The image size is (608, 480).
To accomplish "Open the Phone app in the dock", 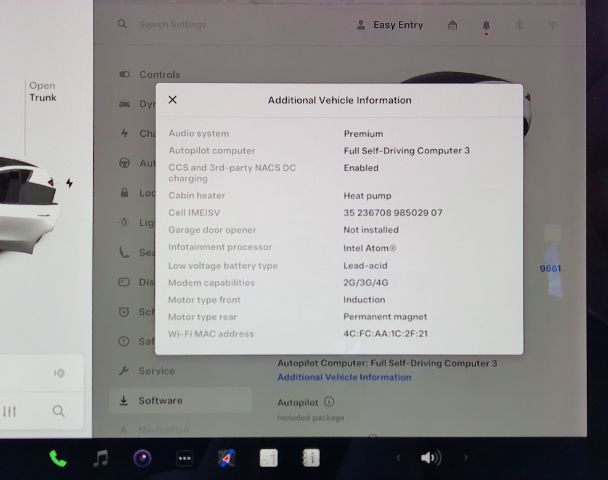I will click(x=58, y=459).
